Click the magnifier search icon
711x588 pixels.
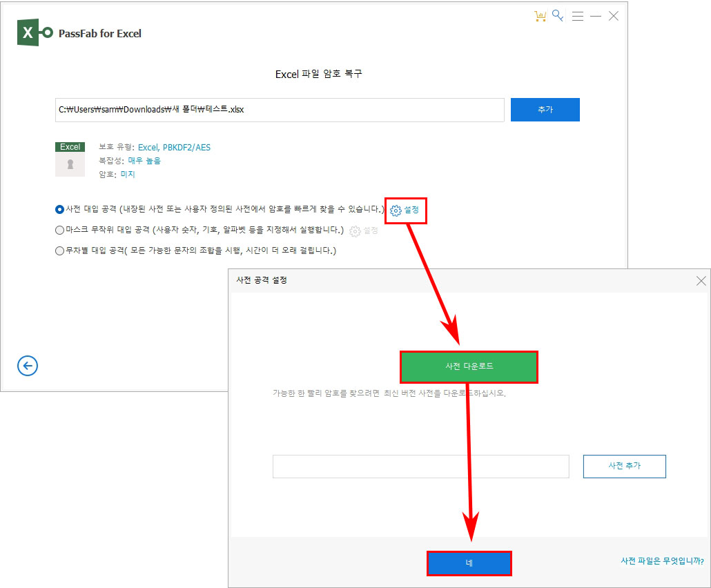(x=558, y=15)
